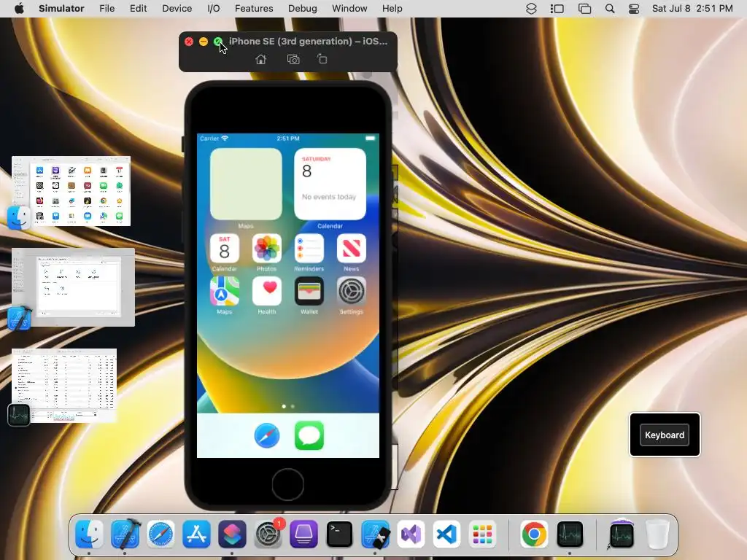Click the Simulator window title text
The height and width of the screenshot is (560, 747).
click(x=309, y=42)
